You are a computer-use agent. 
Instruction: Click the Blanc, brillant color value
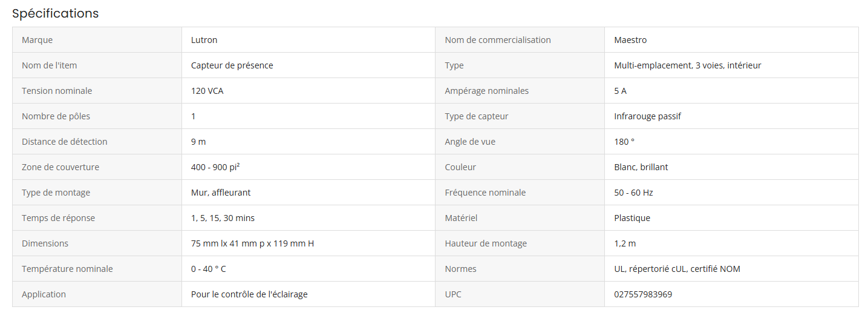click(641, 167)
